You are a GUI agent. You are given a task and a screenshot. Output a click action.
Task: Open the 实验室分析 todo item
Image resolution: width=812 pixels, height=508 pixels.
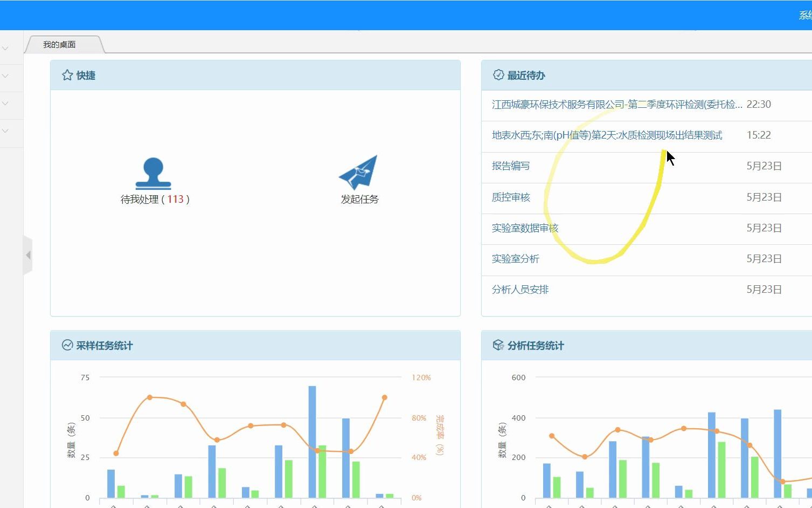click(x=515, y=259)
